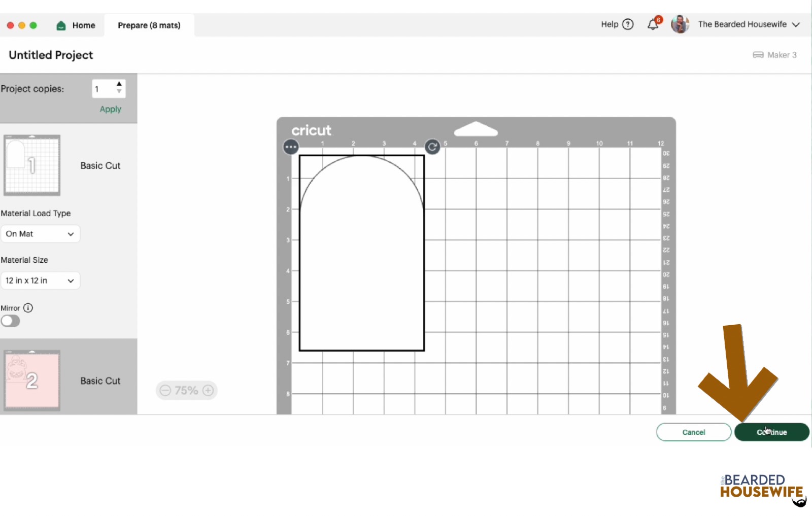Click the Help question mark icon
This screenshot has height=516, width=812.
coord(628,24)
